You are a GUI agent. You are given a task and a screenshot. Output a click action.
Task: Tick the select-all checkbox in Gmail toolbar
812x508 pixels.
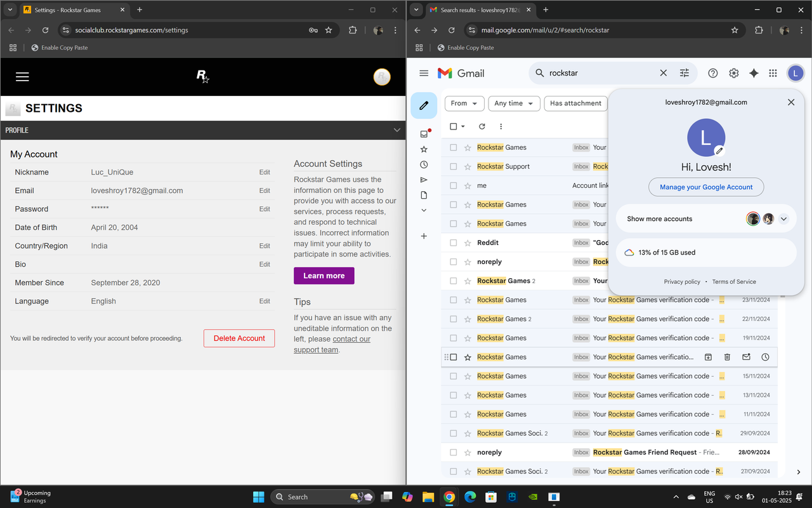(x=453, y=126)
